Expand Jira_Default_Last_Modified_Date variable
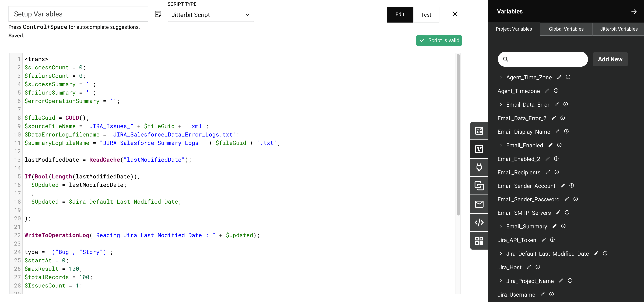The image size is (644, 302). tap(501, 254)
